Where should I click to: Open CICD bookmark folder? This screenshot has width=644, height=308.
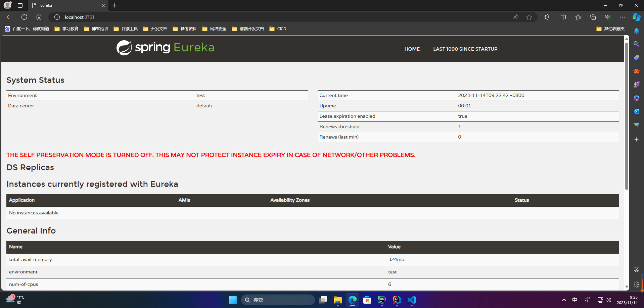[278, 29]
